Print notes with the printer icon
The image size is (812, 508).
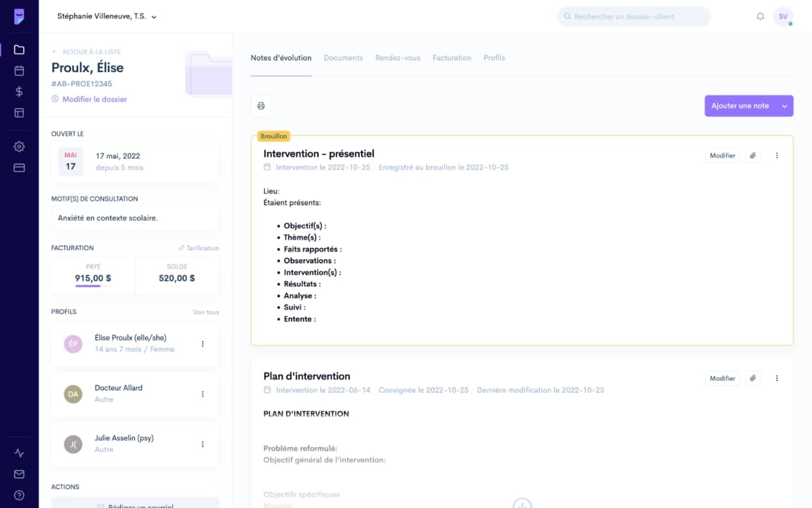click(261, 106)
